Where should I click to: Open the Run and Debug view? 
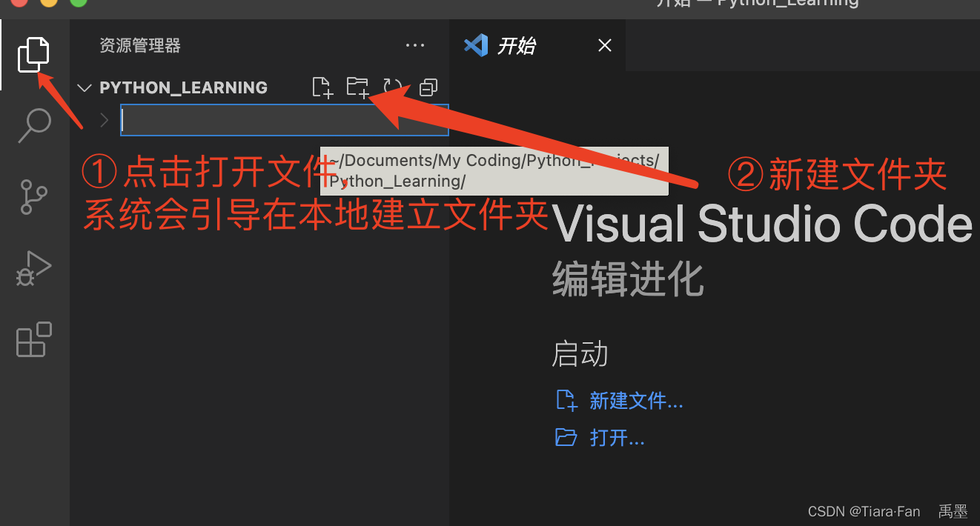(34, 267)
